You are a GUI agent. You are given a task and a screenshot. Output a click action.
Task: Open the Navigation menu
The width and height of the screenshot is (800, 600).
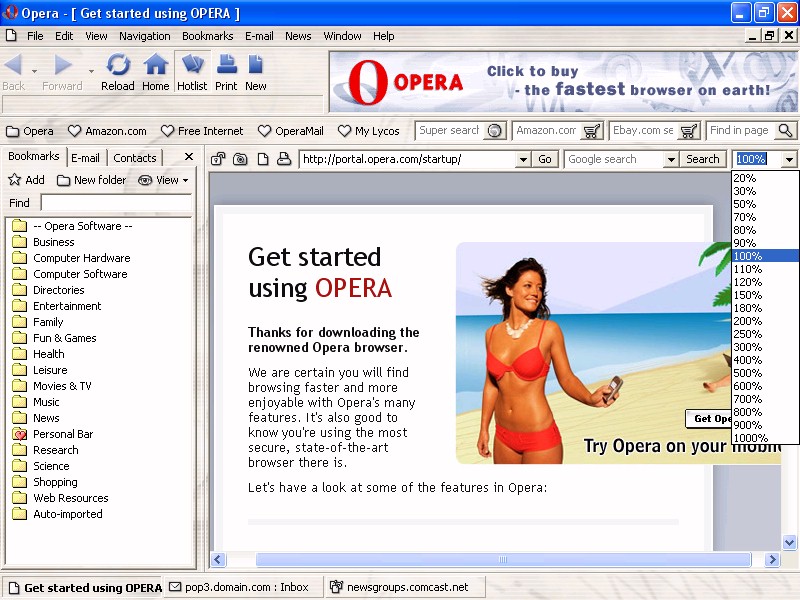click(x=145, y=36)
